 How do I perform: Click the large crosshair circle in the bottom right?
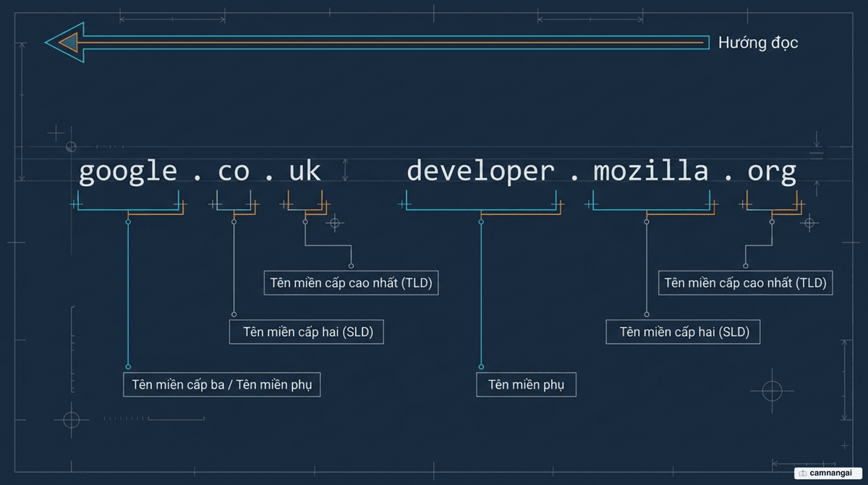point(773,392)
